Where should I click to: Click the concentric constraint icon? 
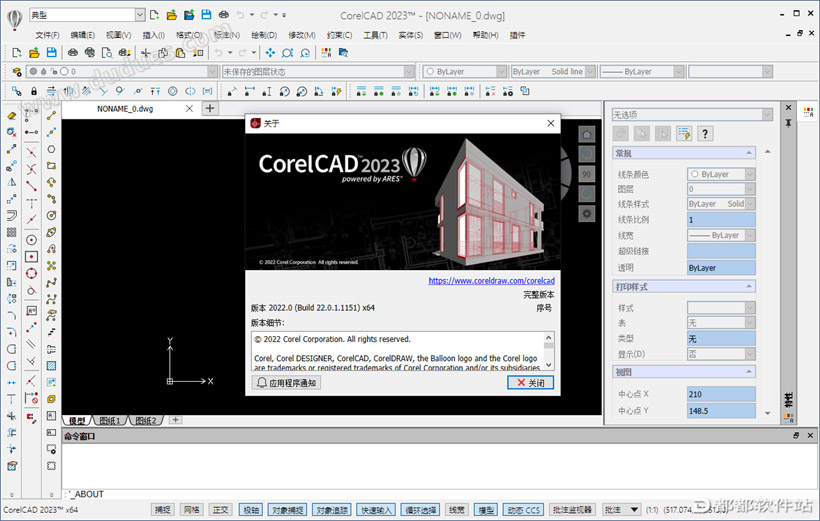click(173, 91)
